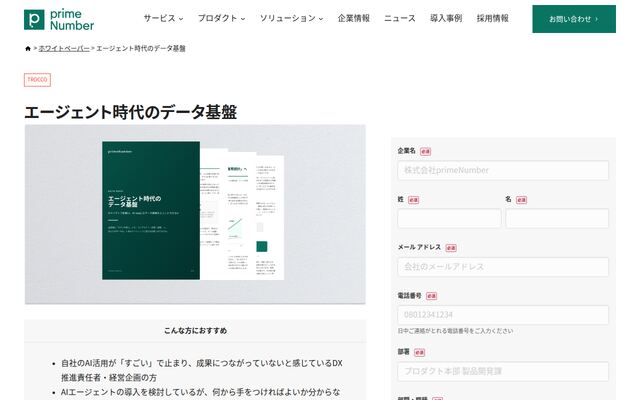Click the bullet starting 自社のAI活用が
Image resolution: width=640 pixels, height=400 pixels.
pyautogui.click(x=202, y=370)
